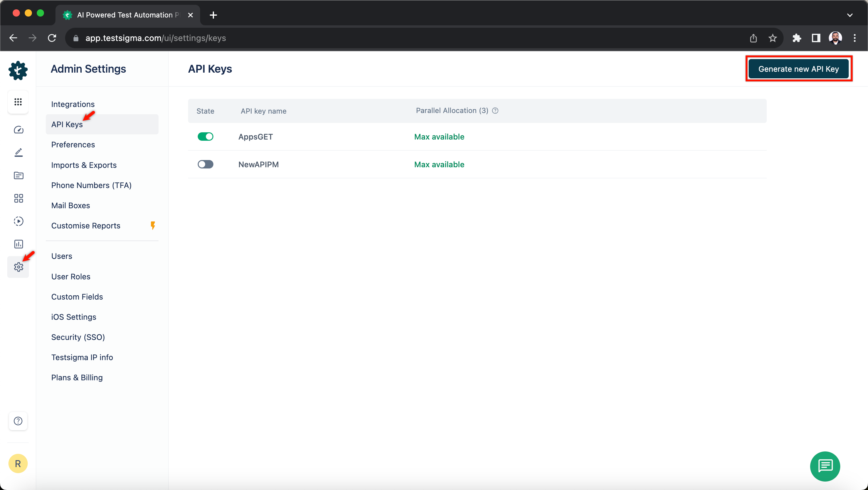Open settings via the gear icon
The width and height of the screenshot is (868, 490).
[18, 267]
